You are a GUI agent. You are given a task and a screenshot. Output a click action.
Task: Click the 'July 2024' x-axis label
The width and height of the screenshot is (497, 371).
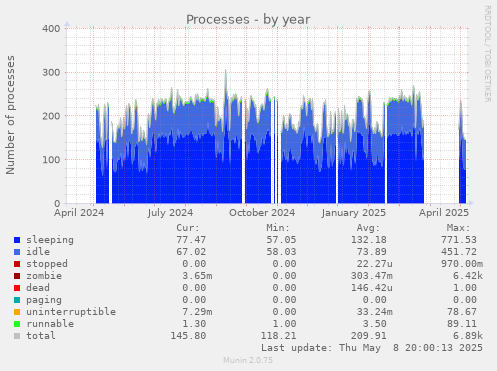click(x=170, y=213)
